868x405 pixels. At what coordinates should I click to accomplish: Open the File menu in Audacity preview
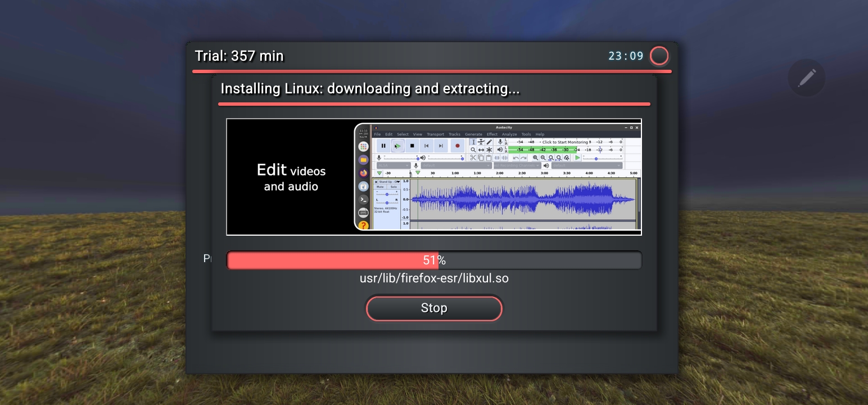[x=377, y=134]
